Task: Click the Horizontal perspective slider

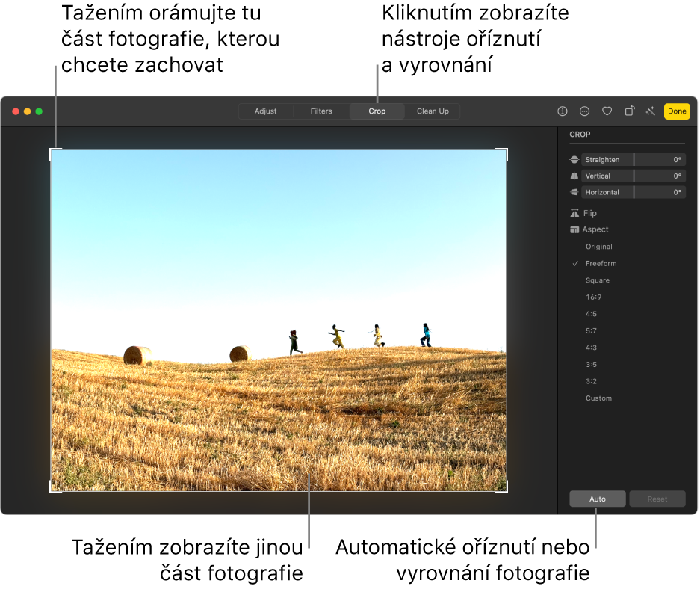Action: coord(633,192)
